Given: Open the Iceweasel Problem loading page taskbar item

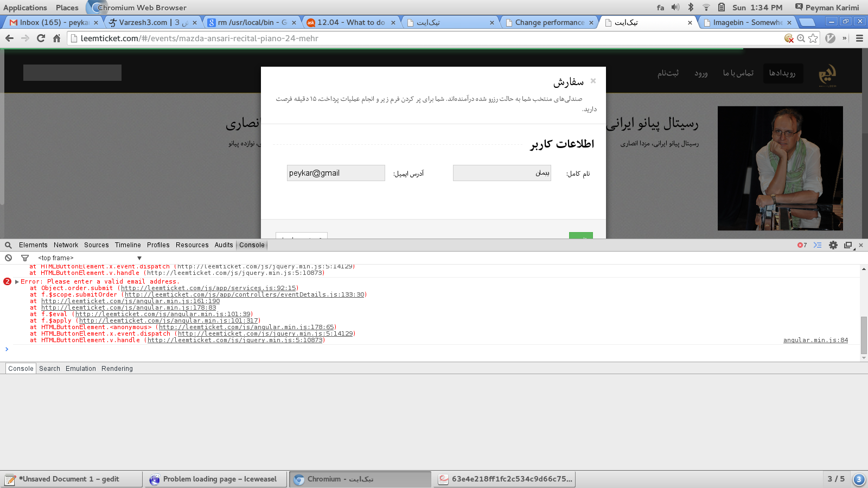Looking at the screenshot, I should [216, 479].
